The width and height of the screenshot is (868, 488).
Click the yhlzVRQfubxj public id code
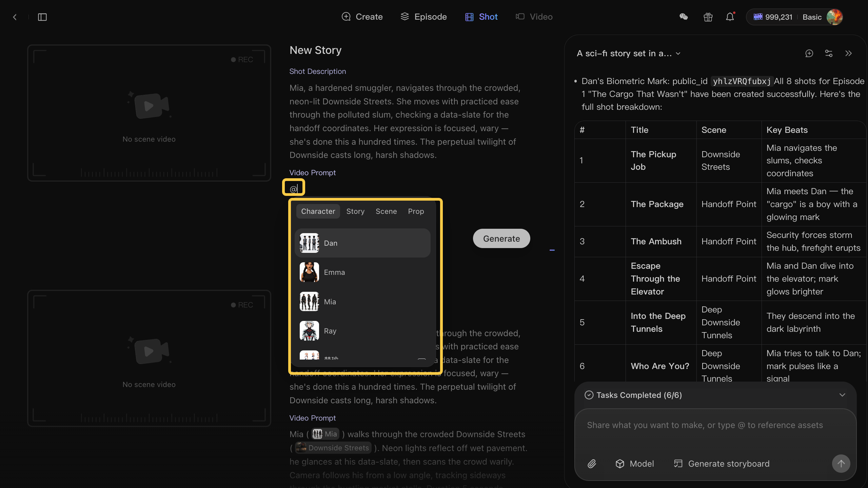(742, 81)
